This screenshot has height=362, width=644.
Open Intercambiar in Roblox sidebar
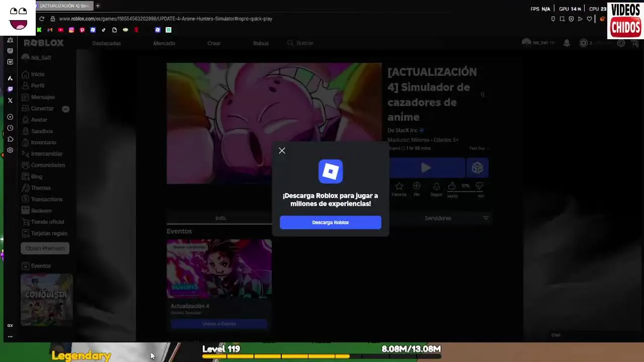pyautogui.click(x=42, y=154)
